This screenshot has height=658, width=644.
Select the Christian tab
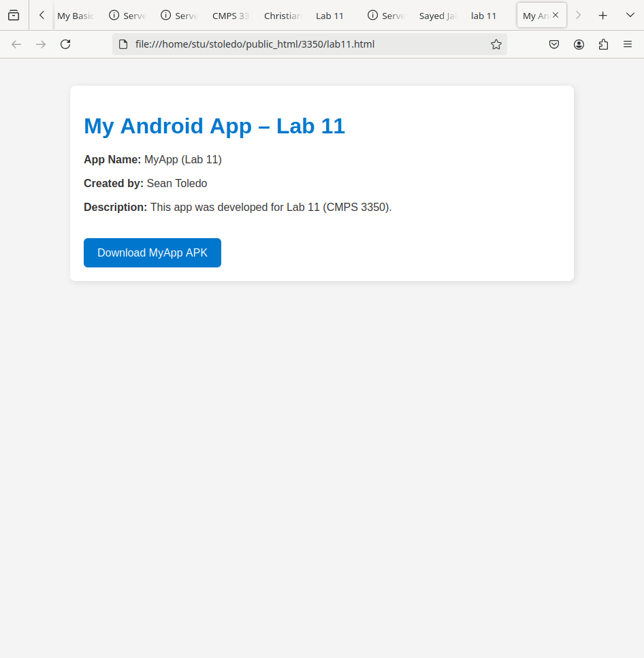(282, 16)
